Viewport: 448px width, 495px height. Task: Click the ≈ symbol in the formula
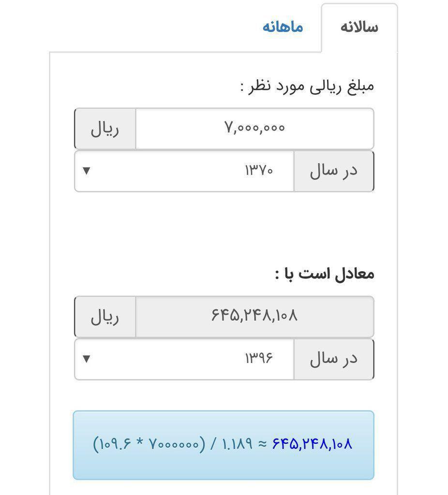[x=262, y=443]
